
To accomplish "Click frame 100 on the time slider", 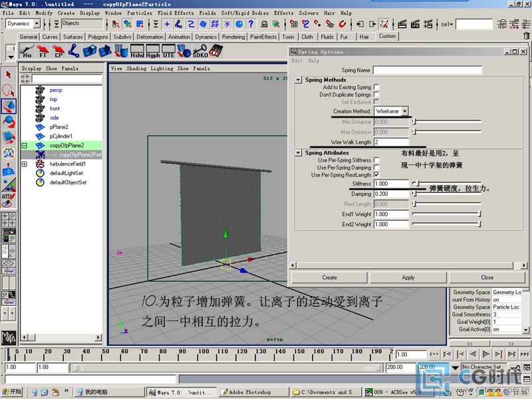I will (203, 354).
